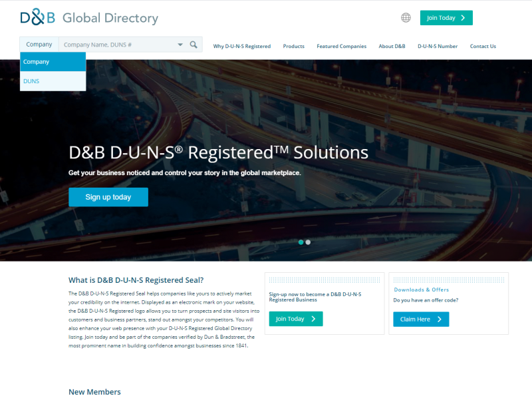532x400 pixels.
Task: Go to Contact Us page
Action: tap(483, 46)
